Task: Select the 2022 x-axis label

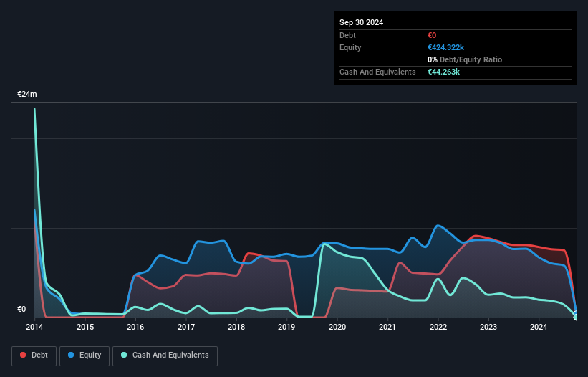Action: (x=438, y=327)
